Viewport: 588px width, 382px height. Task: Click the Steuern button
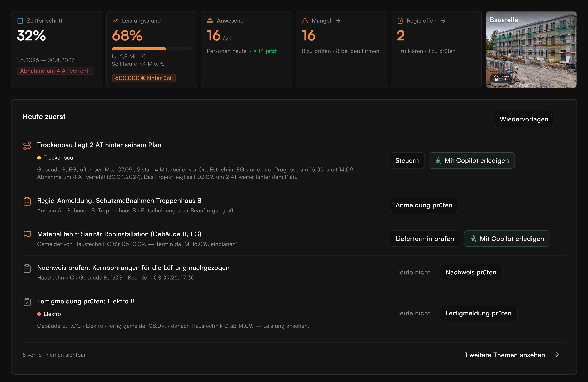pyautogui.click(x=407, y=160)
